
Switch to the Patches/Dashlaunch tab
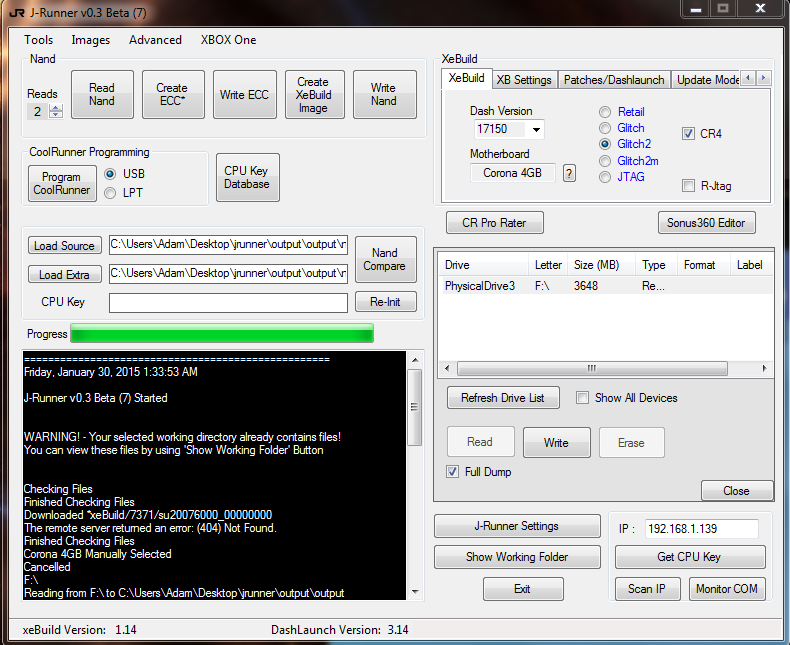(x=614, y=80)
